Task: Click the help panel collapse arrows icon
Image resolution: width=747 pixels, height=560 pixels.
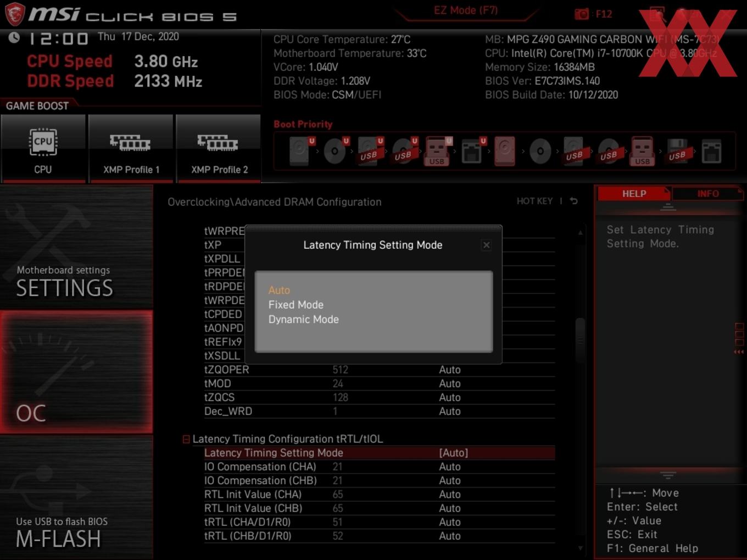Action: pyautogui.click(x=739, y=352)
